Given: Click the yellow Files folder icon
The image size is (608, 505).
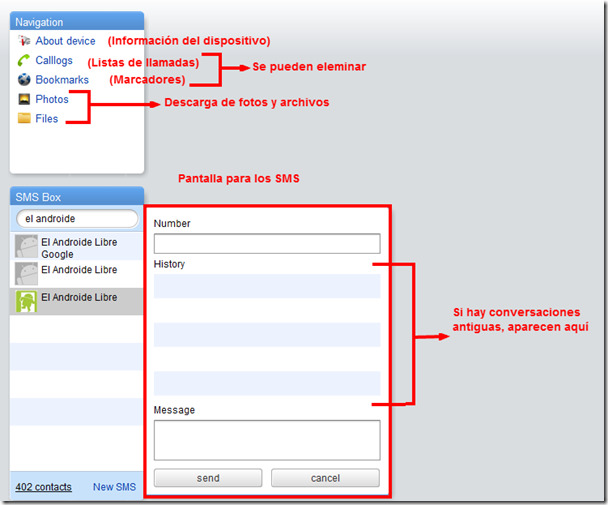Looking at the screenshot, I should [24, 119].
